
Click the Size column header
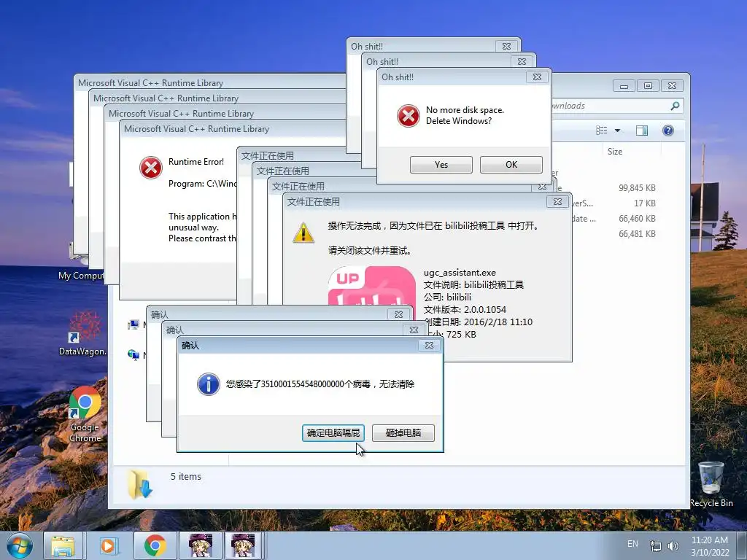tap(614, 152)
